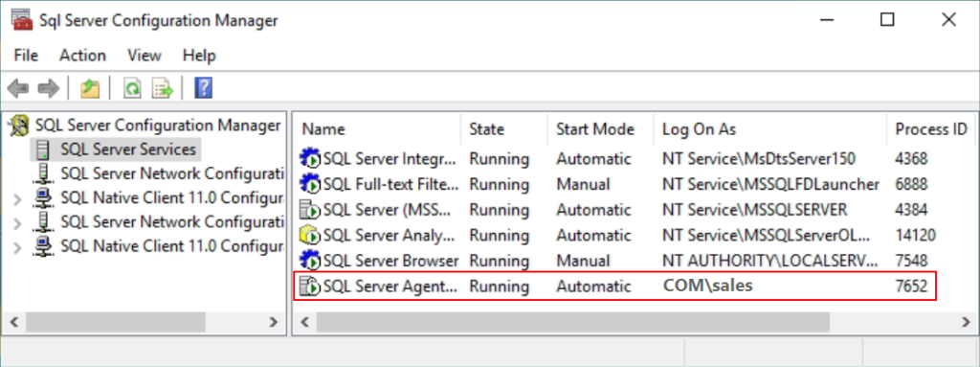
Task: Click the Up one level folder icon
Action: click(90, 88)
